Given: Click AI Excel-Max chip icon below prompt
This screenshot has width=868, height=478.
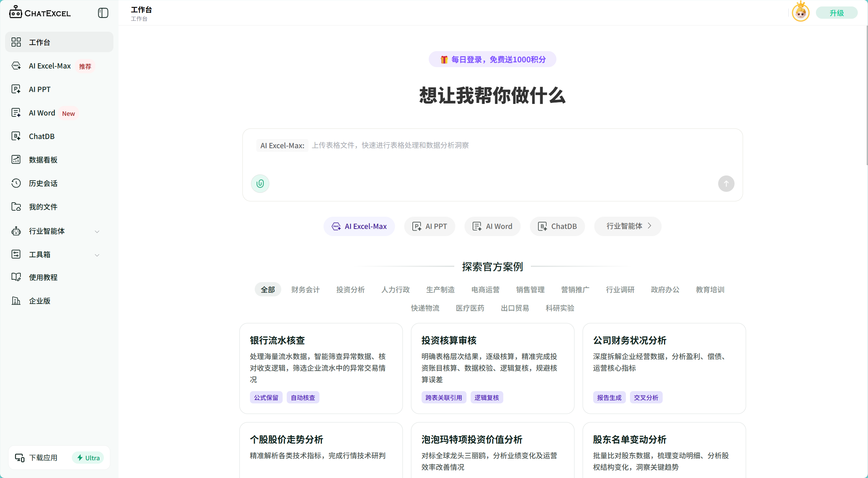Looking at the screenshot, I should coord(336,227).
